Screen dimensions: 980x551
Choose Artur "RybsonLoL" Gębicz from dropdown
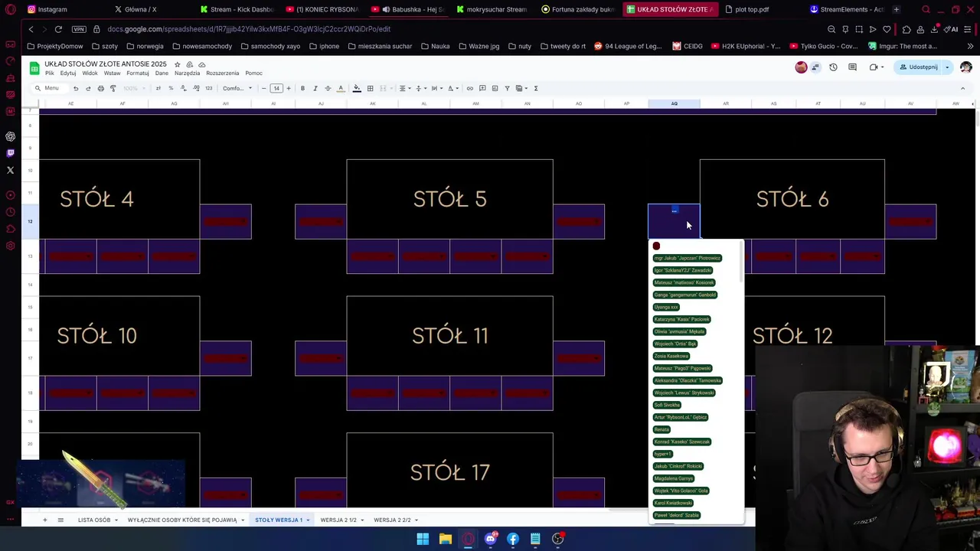coord(681,417)
